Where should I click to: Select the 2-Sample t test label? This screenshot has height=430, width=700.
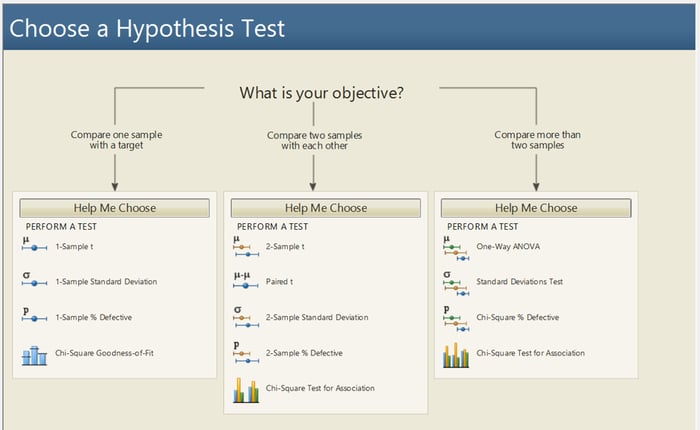(286, 246)
